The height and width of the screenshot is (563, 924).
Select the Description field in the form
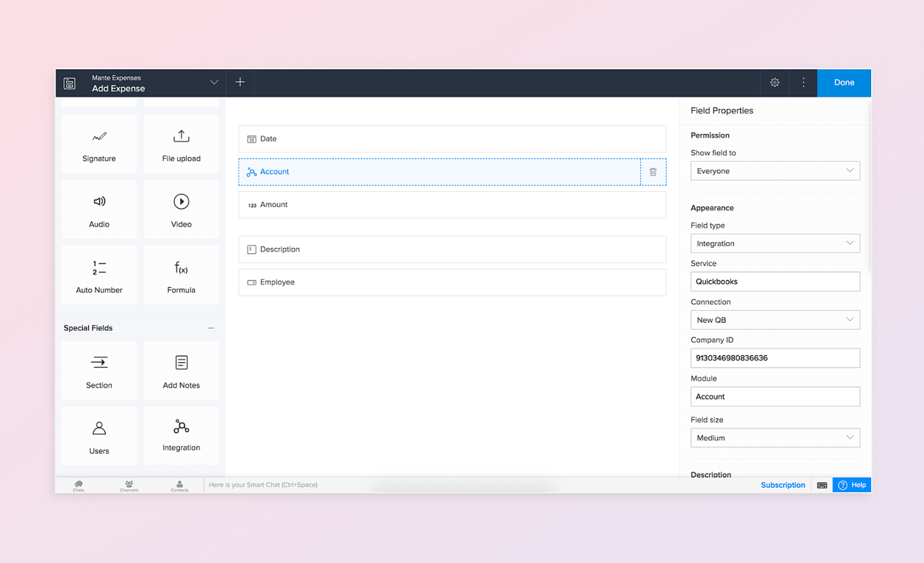(x=452, y=250)
